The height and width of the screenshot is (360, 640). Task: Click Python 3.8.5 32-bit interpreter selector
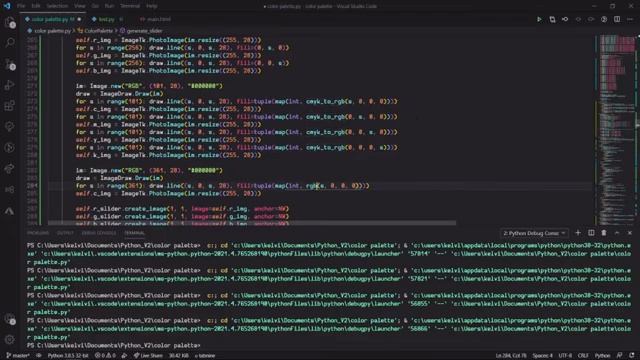(67, 356)
